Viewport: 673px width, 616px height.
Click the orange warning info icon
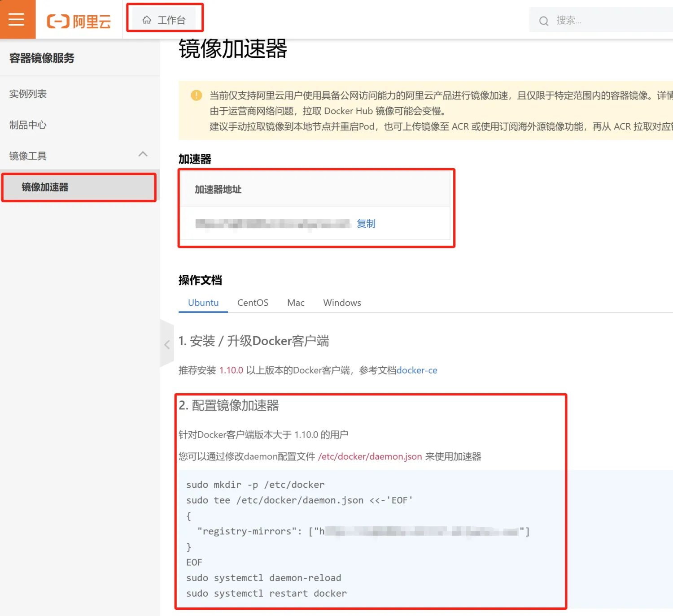click(x=196, y=95)
